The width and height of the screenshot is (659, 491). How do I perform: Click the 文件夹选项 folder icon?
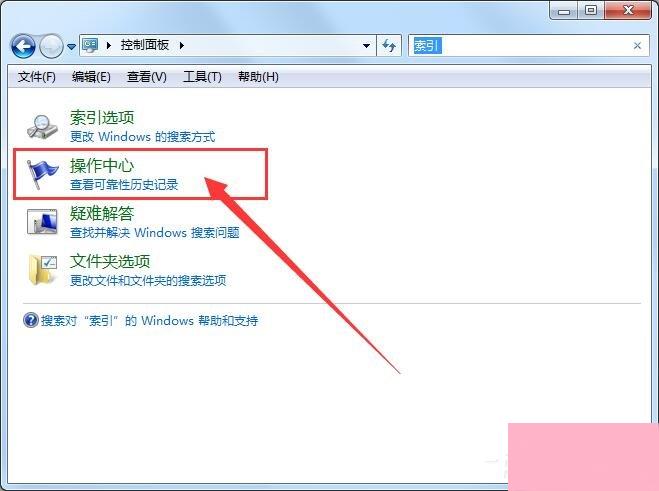43,270
